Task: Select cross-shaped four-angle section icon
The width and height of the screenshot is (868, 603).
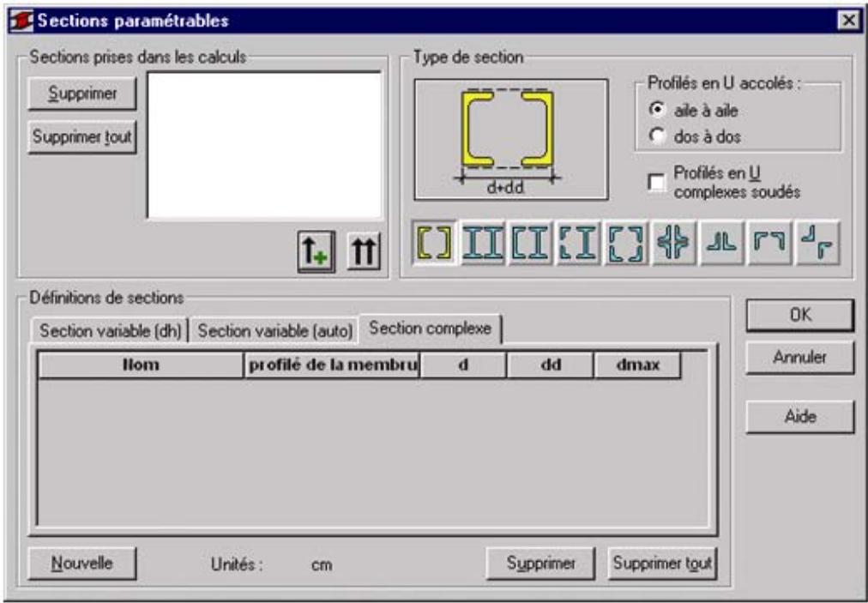Action: tap(673, 243)
